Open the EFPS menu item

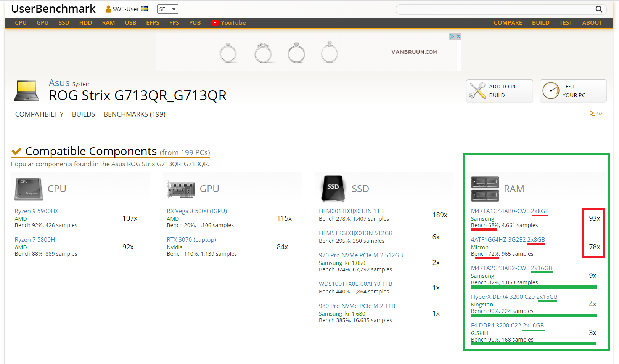pos(153,23)
